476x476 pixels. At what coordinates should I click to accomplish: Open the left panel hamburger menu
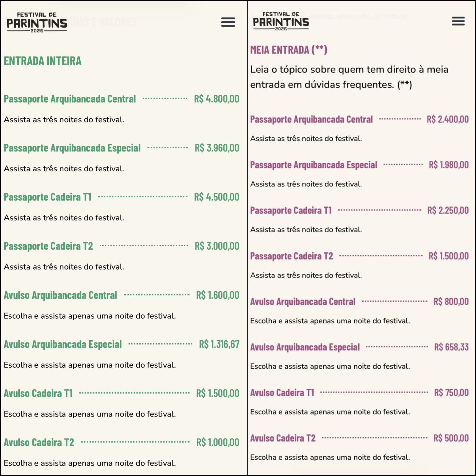pyautogui.click(x=228, y=22)
